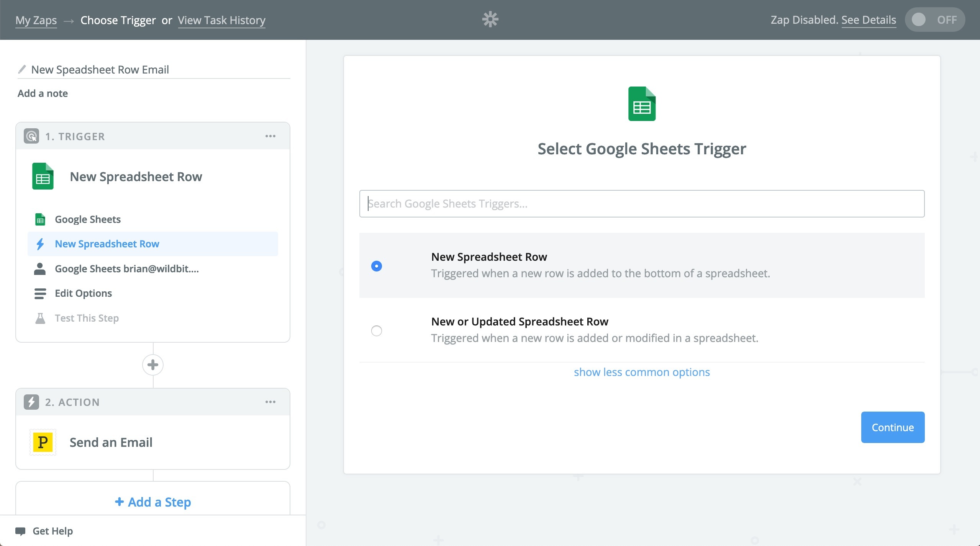Open the three-dot menu on the Action step
This screenshot has width=980, height=546.
point(270,402)
